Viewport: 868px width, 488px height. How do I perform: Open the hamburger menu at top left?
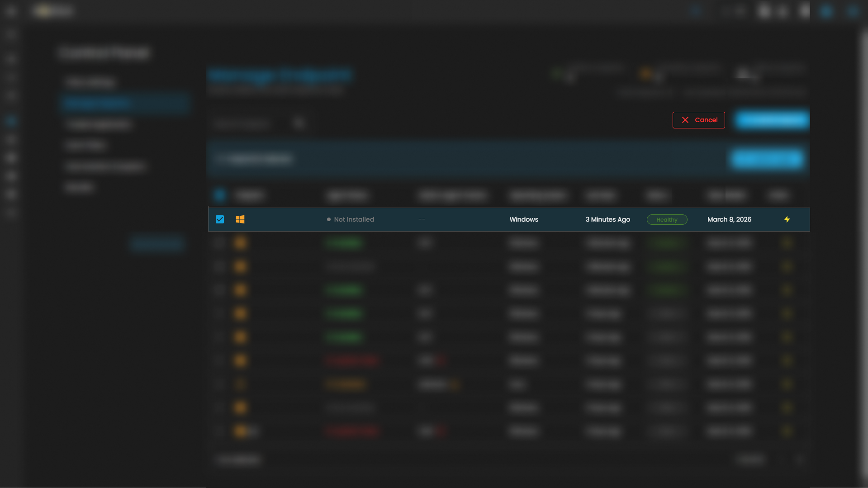[x=11, y=11]
